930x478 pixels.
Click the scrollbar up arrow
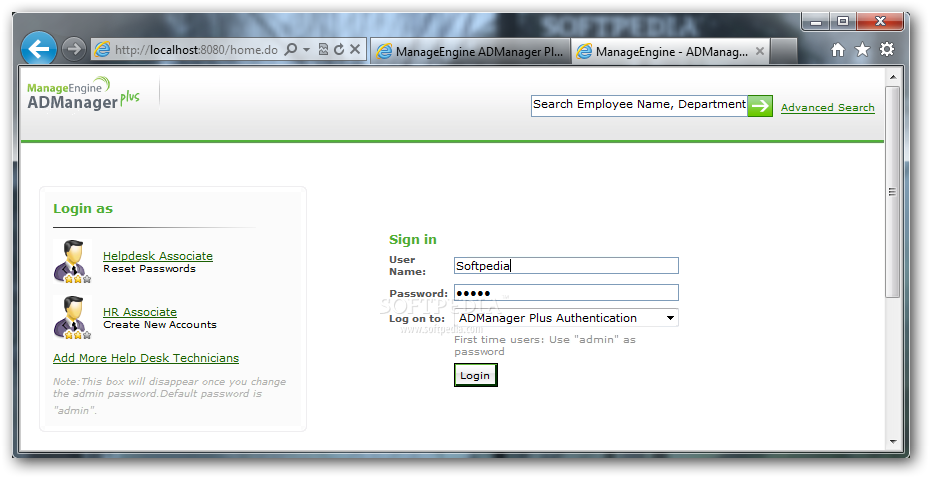[x=893, y=77]
